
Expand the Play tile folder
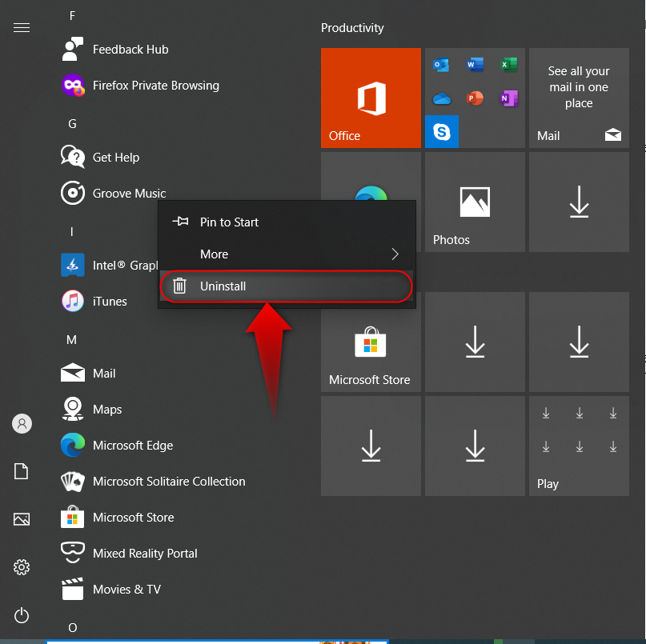[579, 446]
